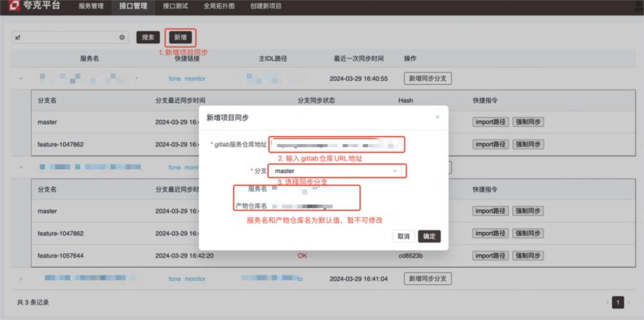Expand the service row synced at 16:41:04
The image size is (644, 320).
tap(21, 279)
